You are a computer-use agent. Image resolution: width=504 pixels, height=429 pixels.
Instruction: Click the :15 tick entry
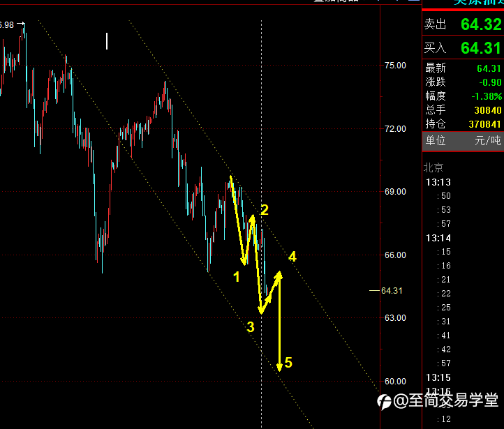(444, 252)
